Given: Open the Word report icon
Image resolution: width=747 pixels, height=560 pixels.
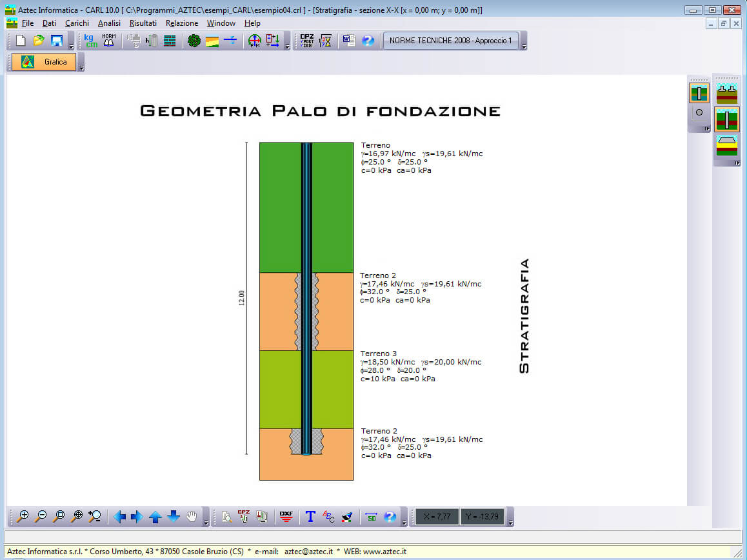Looking at the screenshot, I should [x=349, y=41].
